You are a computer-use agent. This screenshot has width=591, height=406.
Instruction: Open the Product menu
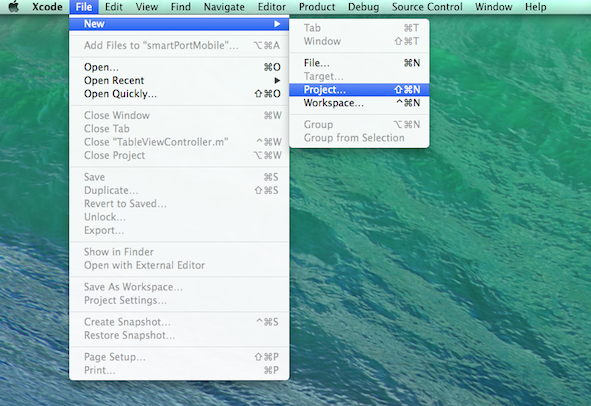pos(317,7)
